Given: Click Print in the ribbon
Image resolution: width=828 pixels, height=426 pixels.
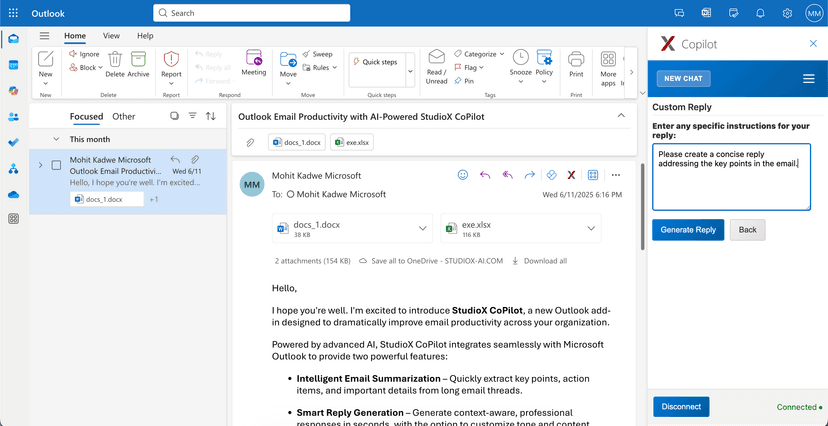Looking at the screenshot, I should click(576, 64).
